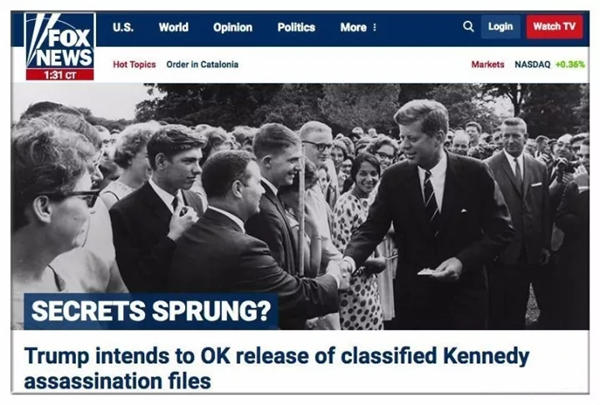
Task: Click the red Watch TV button
Action: (x=554, y=27)
